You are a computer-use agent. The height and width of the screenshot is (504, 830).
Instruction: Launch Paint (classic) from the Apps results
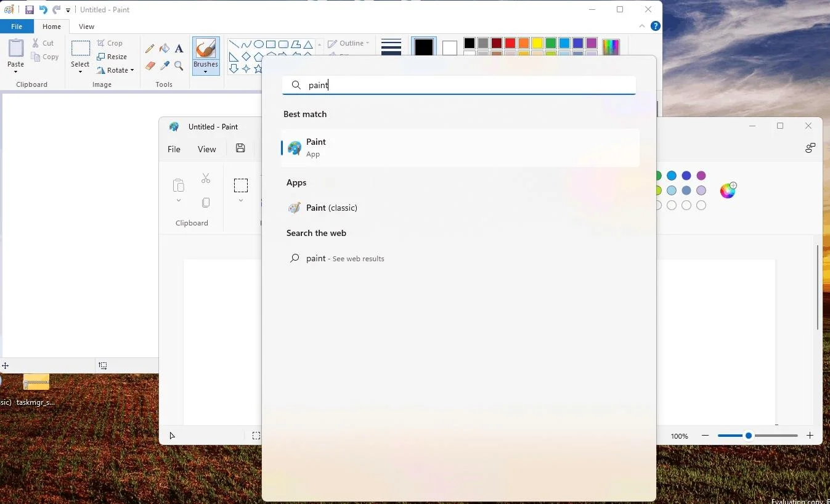click(x=332, y=208)
